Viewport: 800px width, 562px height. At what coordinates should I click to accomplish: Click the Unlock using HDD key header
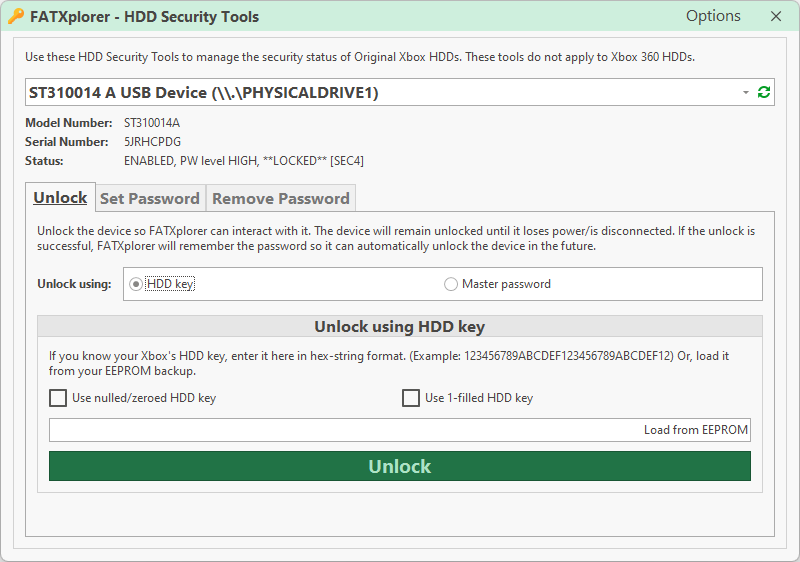click(x=400, y=327)
